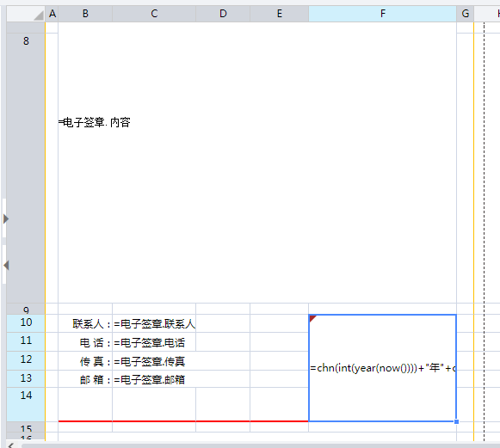Viewport: 500px width, 448px height.
Task: Click the cell with =电子签章.联系人
Action: coord(154,323)
